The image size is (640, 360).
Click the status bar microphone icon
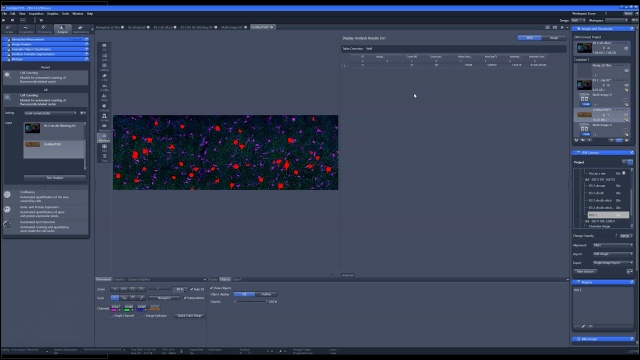182,351
